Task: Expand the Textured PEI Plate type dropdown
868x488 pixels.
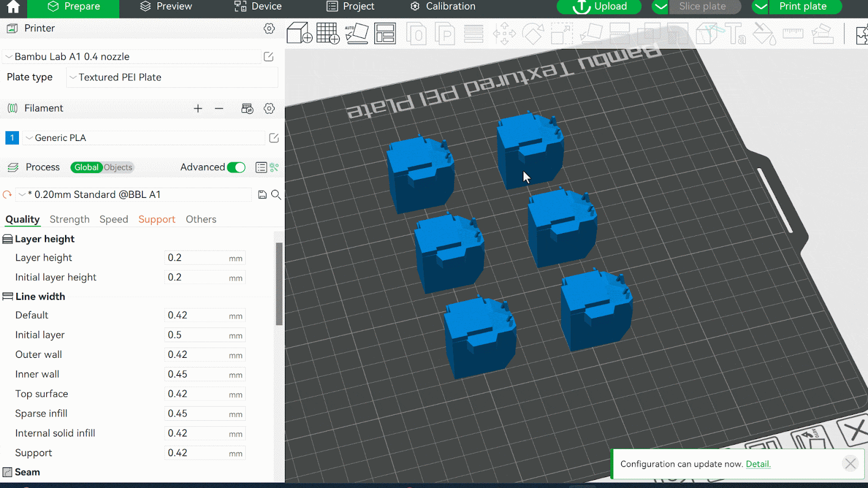Action: pyautogui.click(x=172, y=78)
